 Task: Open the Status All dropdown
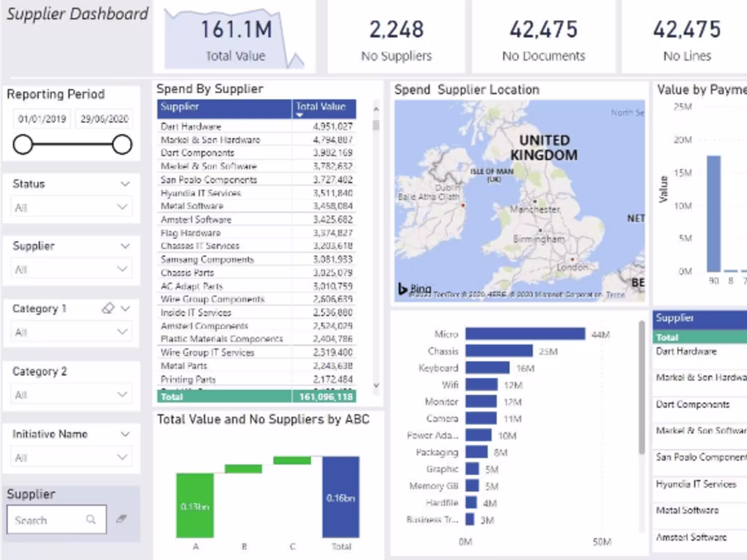(72, 207)
